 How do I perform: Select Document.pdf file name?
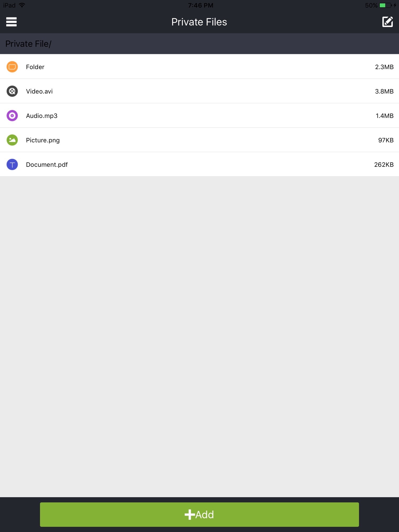47,165
